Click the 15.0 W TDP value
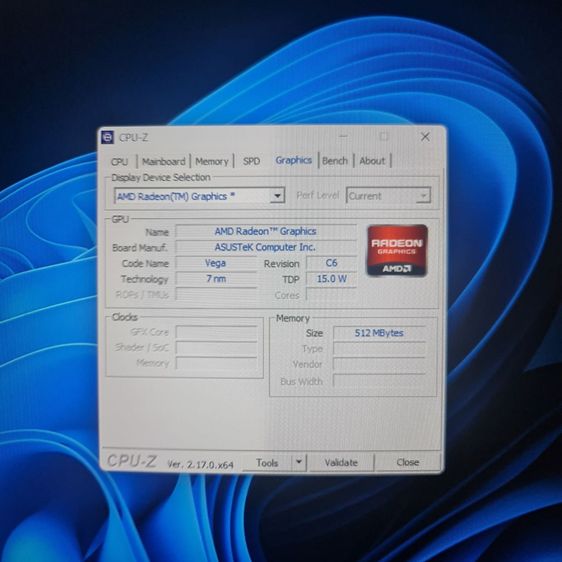This screenshot has height=562, width=562. 332,279
